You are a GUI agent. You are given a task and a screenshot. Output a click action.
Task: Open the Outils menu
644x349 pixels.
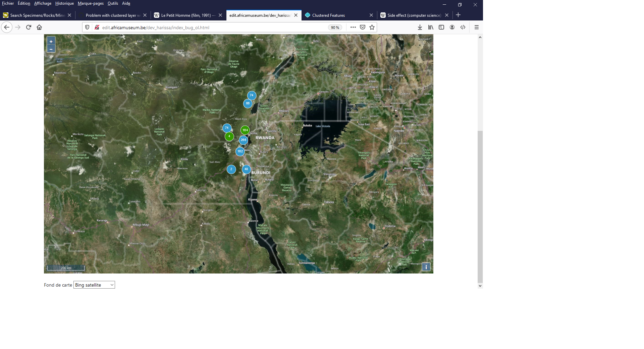point(113,3)
